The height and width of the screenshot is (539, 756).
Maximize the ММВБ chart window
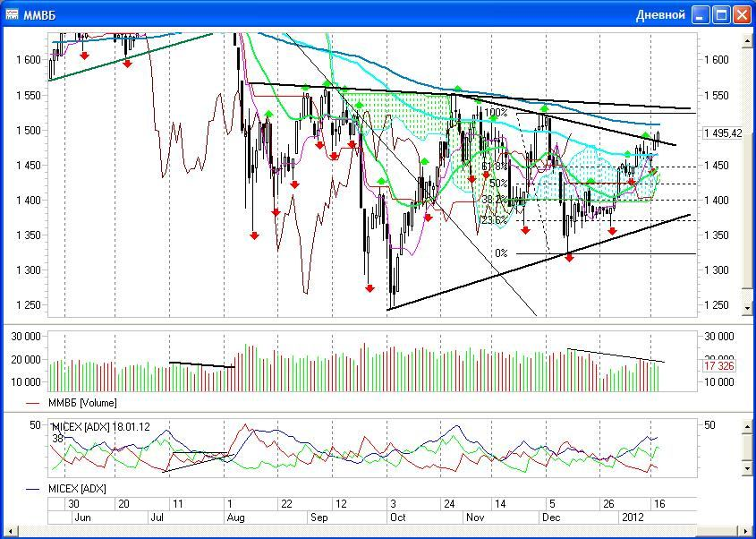pos(723,14)
